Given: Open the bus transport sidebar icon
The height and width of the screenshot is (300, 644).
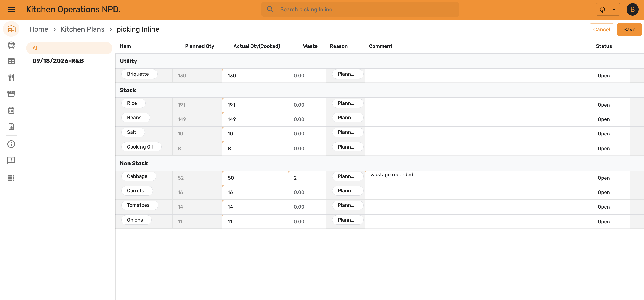Looking at the screenshot, I should coord(11,45).
